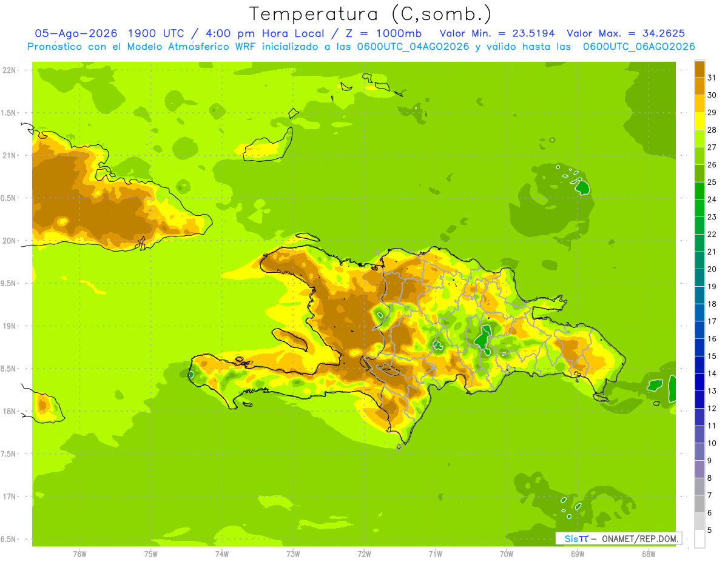Click the 73W longitude axis label
Image resolution: width=728 pixels, height=562 pixels.
(293, 554)
